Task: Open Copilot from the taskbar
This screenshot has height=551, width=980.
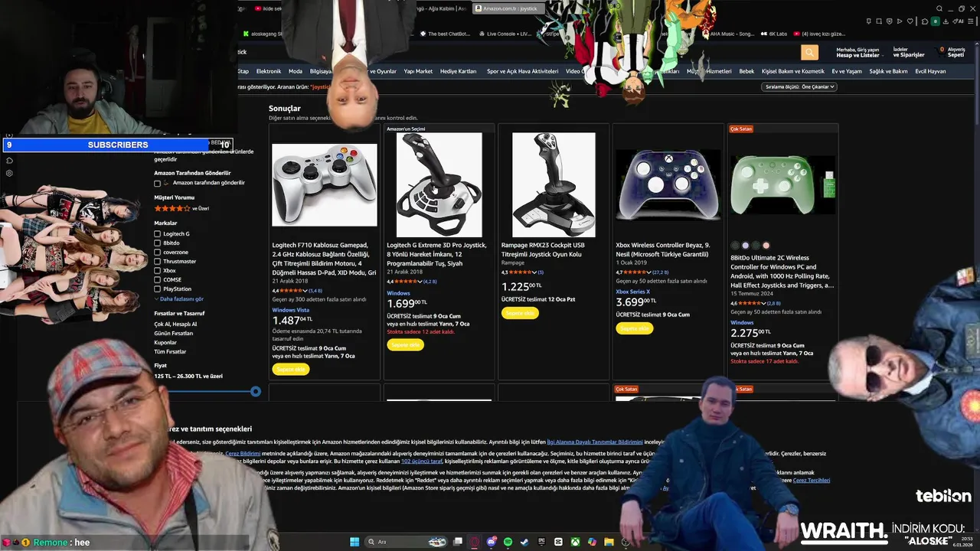Action: (x=592, y=542)
